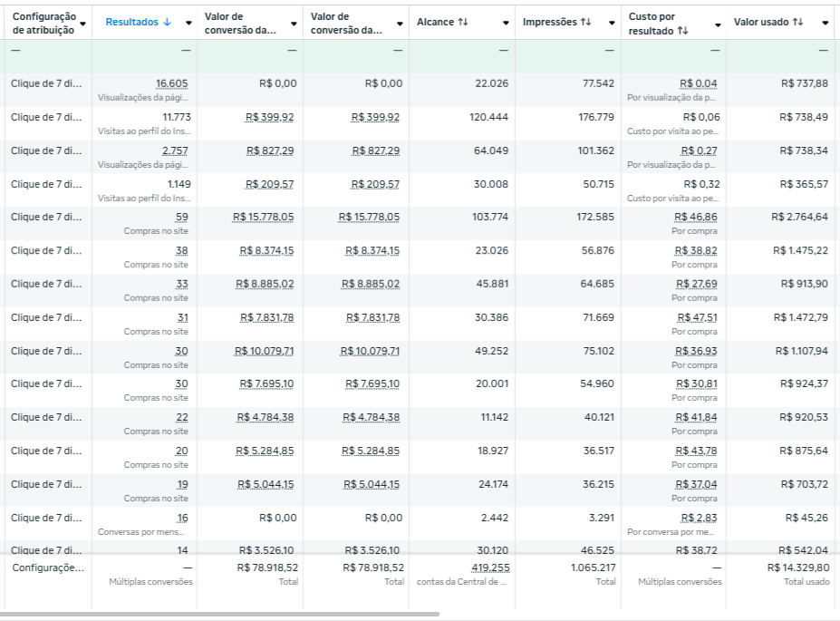Click the Impressões sort arrows icon
The image size is (840, 621).
coord(585,22)
